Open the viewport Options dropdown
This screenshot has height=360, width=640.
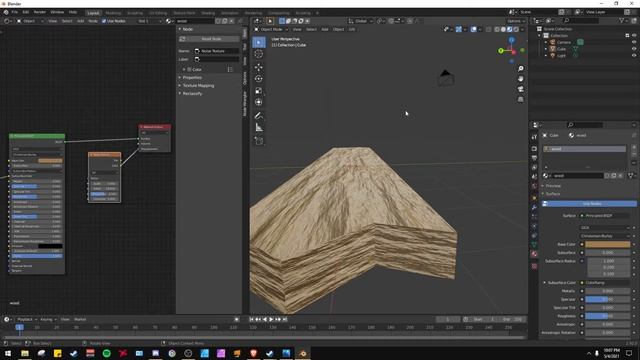pos(516,21)
